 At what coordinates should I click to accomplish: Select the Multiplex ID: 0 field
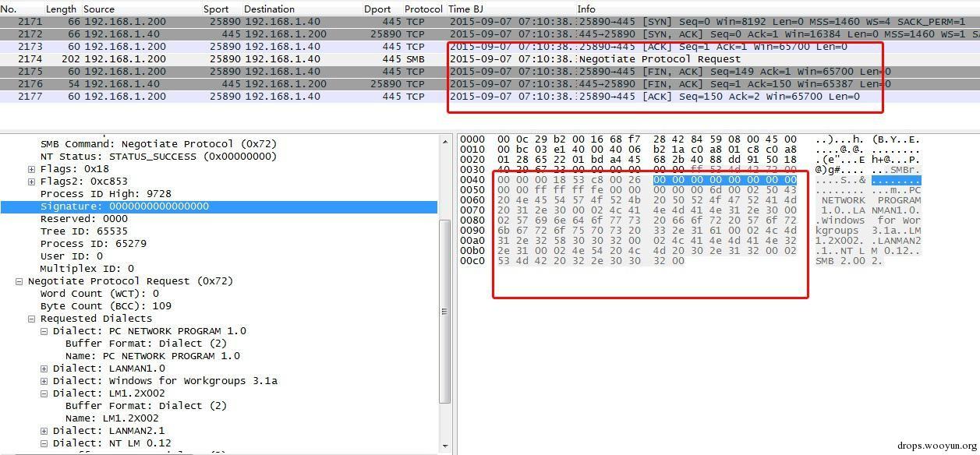click(87, 269)
